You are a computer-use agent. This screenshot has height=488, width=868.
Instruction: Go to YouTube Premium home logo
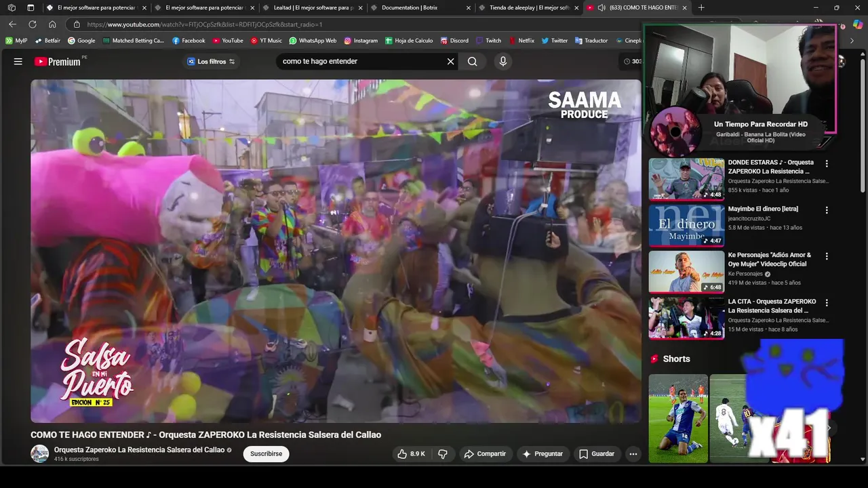tap(58, 62)
